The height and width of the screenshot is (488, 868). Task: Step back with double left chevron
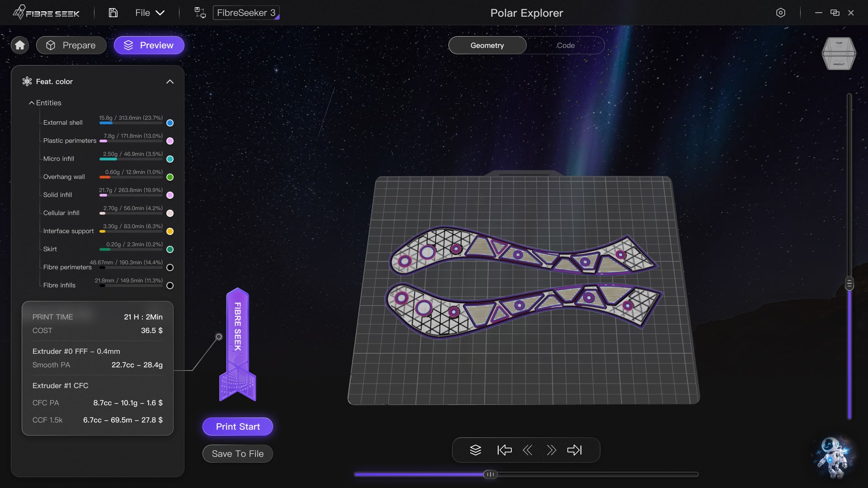528,450
